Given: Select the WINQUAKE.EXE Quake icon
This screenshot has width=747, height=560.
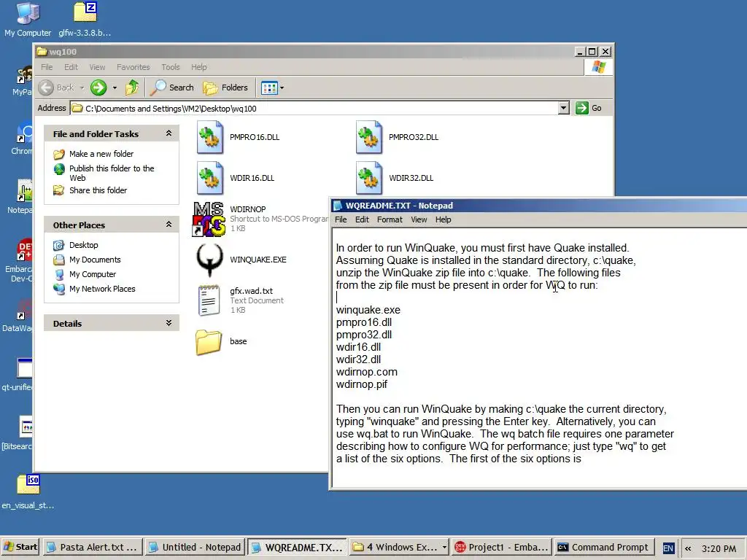Looking at the screenshot, I should pos(209,260).
